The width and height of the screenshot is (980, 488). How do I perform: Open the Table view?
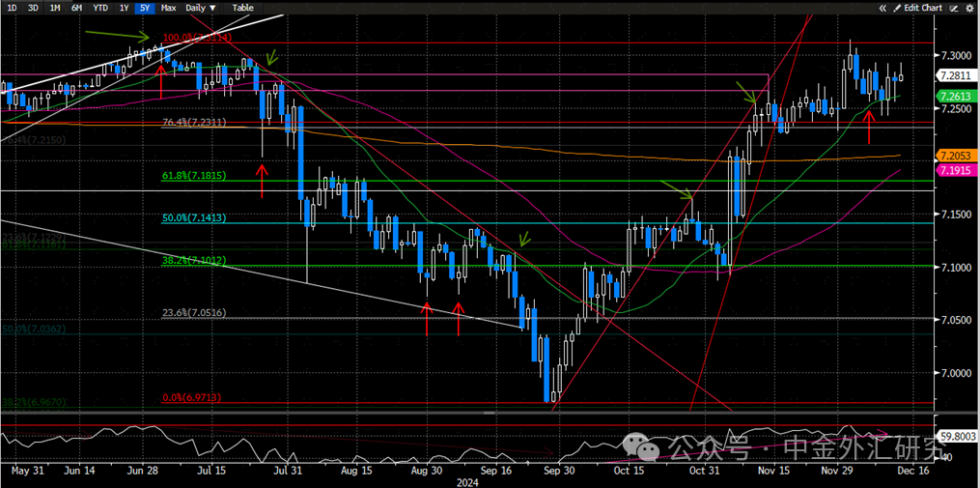click(x=242, y=8)
